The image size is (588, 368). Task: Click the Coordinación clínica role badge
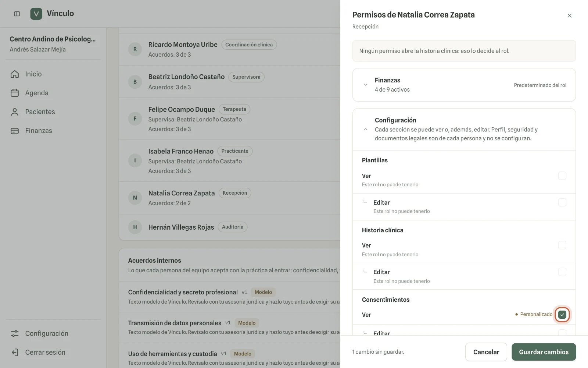click(x=249, y=45)
